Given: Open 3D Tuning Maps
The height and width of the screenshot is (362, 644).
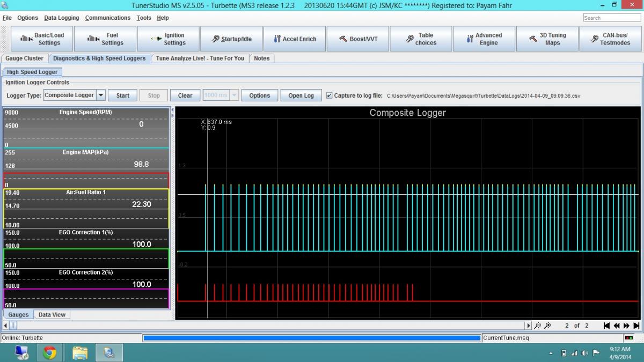Looking at the screenshot, I should coord(547,39).
